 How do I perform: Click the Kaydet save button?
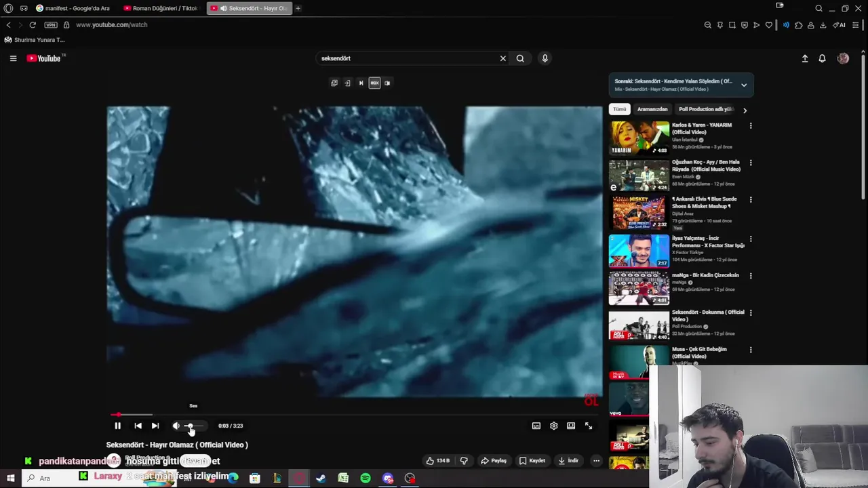tap(532, 461)
